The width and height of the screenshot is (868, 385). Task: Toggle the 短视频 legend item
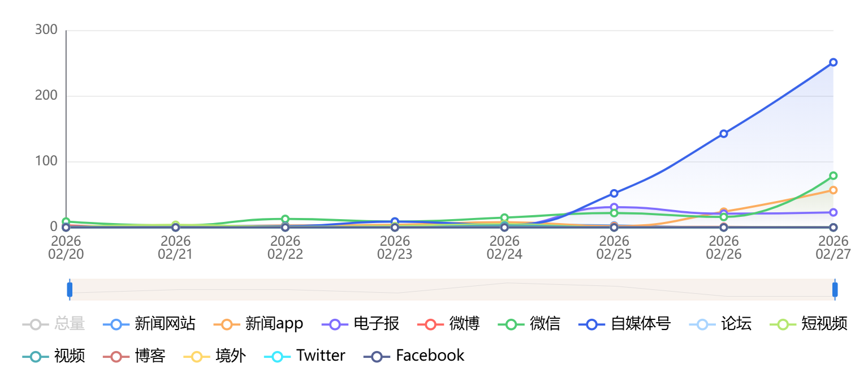coord(809,324)
